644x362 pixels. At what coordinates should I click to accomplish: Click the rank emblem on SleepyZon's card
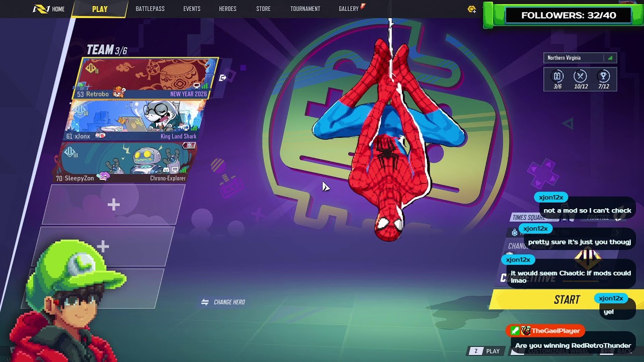71,153
